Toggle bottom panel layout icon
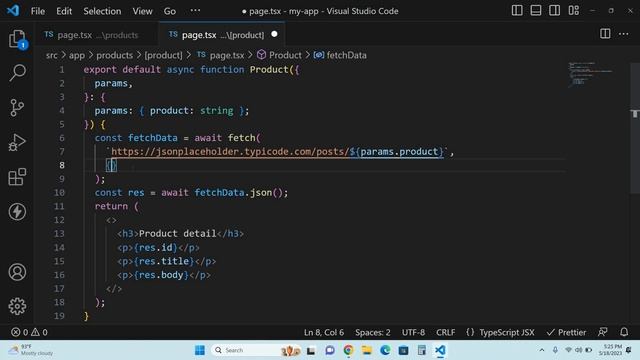Screen dimensions: 640x360 536,11
